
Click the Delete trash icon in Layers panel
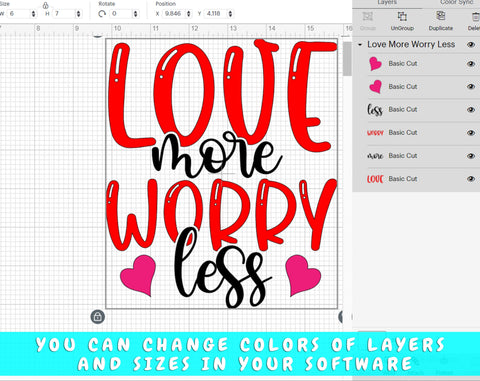(476, 17)
